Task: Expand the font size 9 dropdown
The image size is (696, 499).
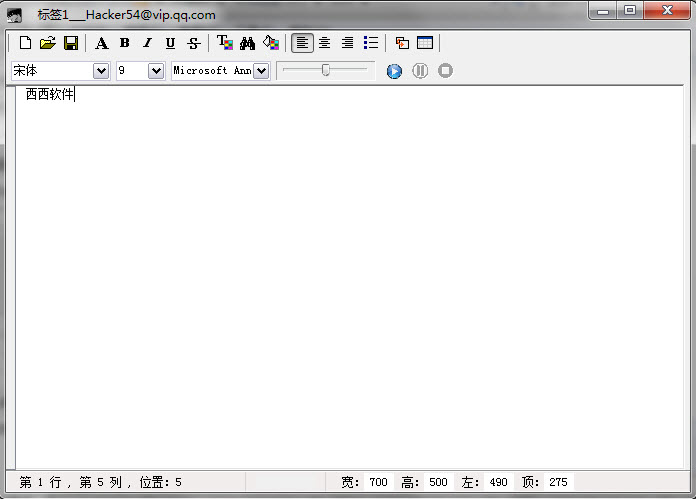Action: 156,71
